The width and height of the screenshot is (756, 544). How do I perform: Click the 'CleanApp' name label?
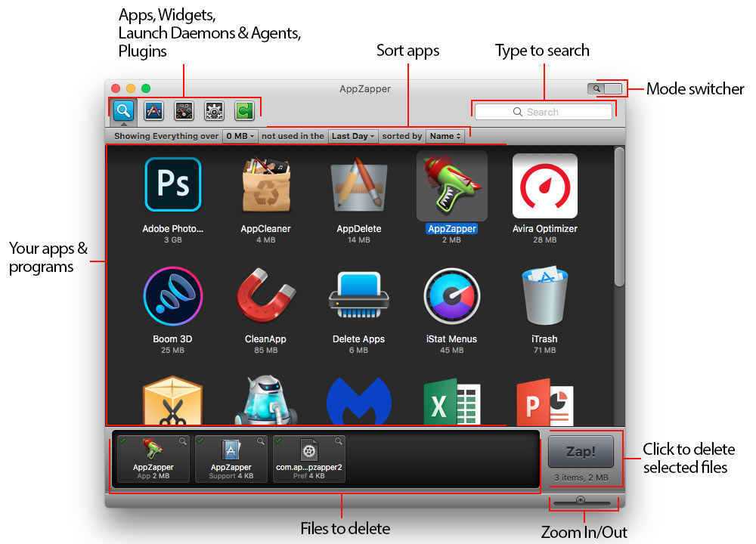click(x=265, y=339)
